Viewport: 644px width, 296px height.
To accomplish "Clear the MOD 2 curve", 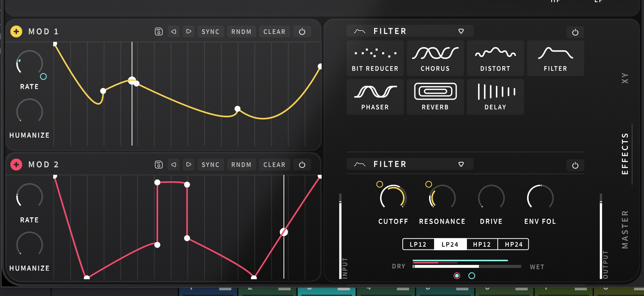I will pos(274,165).
